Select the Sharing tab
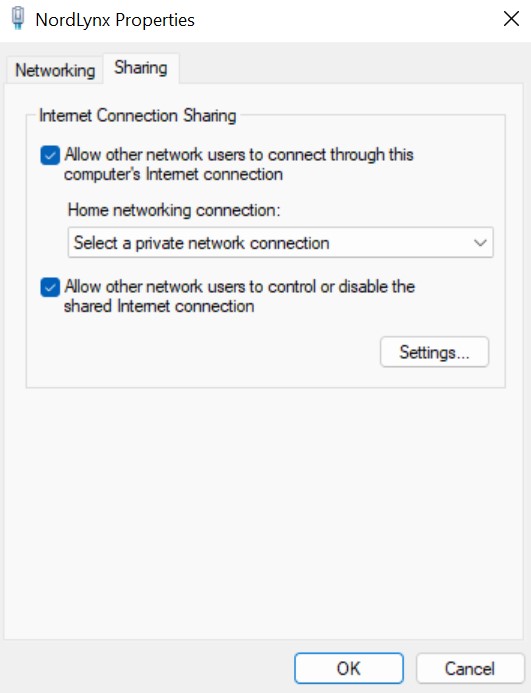The image size is (531, 693). (x=141, y=68)
